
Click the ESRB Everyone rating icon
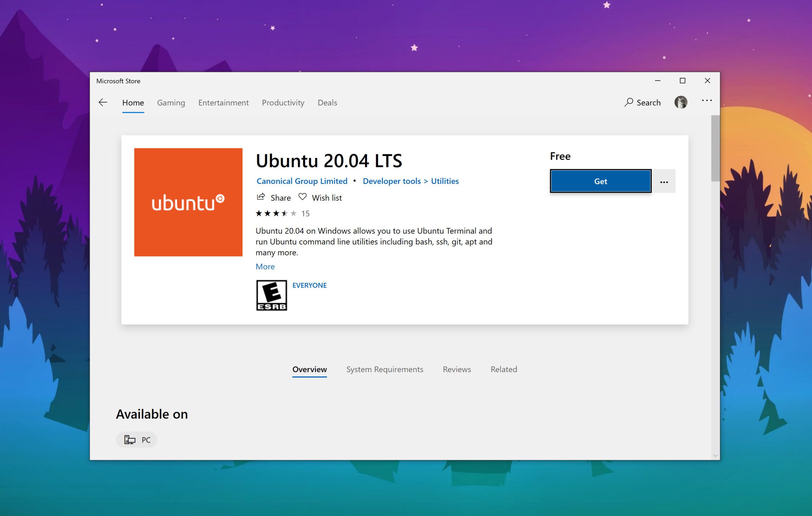click(272, 295)
